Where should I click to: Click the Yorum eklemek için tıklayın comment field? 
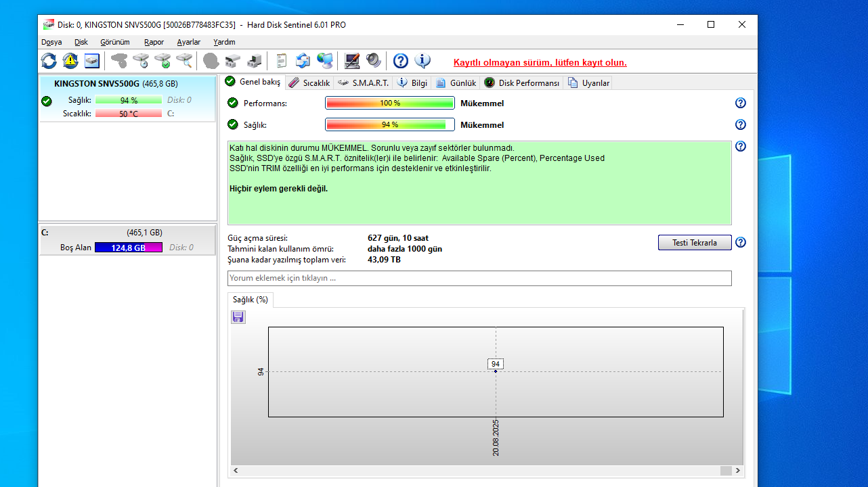tap(479, 278)
